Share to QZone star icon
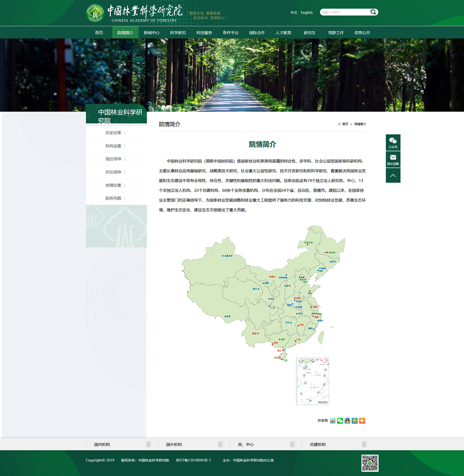 tap(355, 421)
